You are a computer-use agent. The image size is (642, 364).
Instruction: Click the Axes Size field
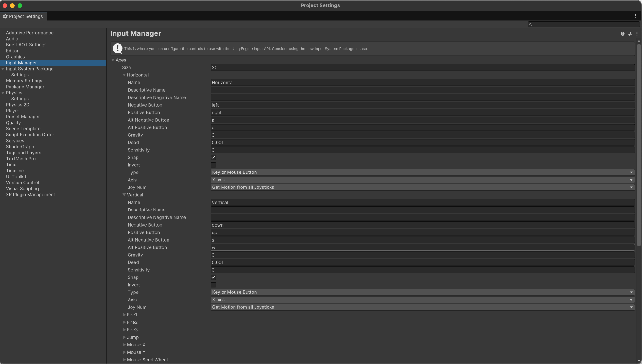(423, 68)
